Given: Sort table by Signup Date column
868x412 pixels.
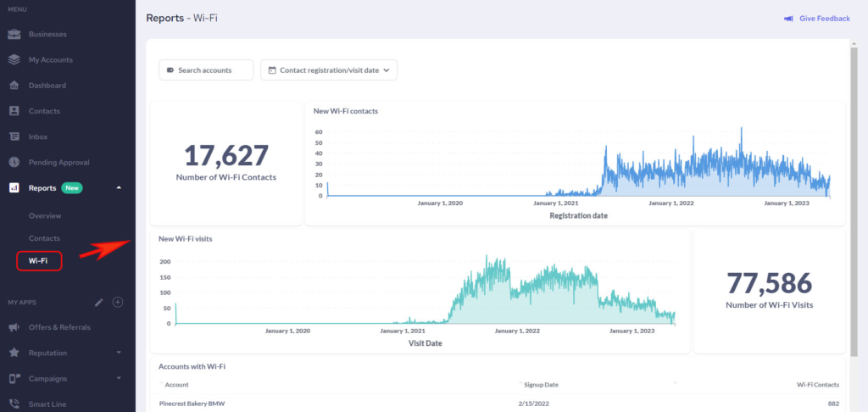Looking at the screenshot, I should click(x=541, y=384).
